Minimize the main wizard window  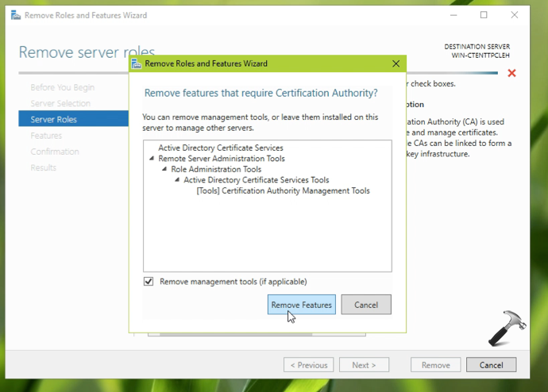coord(453,15)
